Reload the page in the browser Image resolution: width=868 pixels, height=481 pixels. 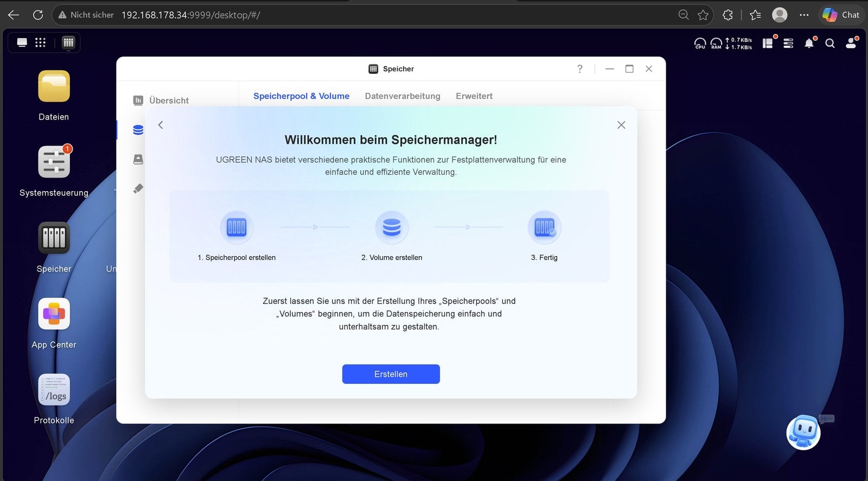38,15
